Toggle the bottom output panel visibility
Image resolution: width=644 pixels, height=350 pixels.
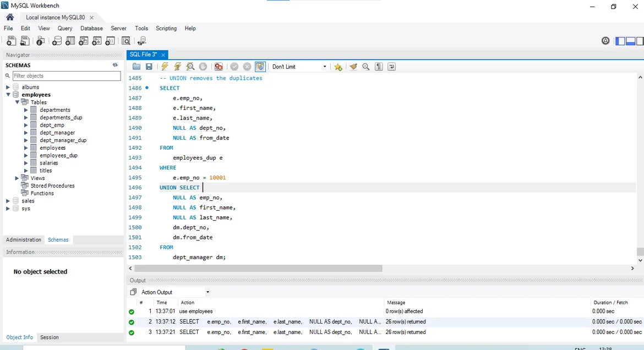tap(631, 41)
